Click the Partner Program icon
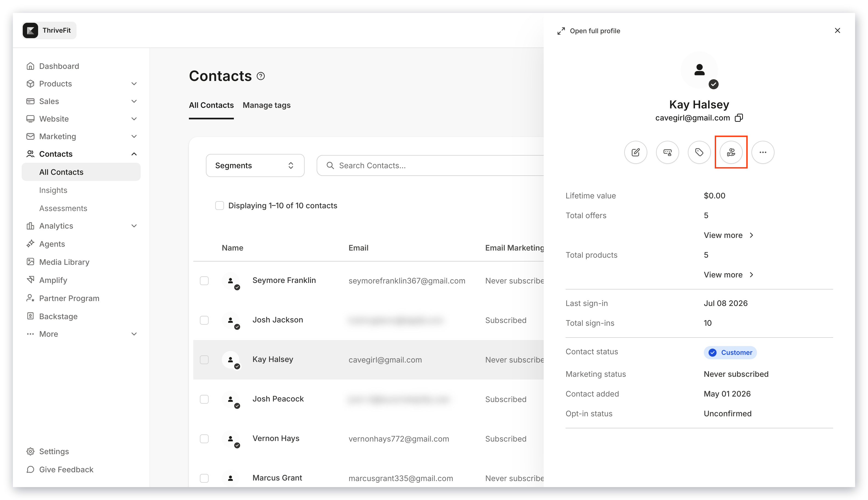The image size is (868, 500). pyautogui.click(x=30, y=298)
